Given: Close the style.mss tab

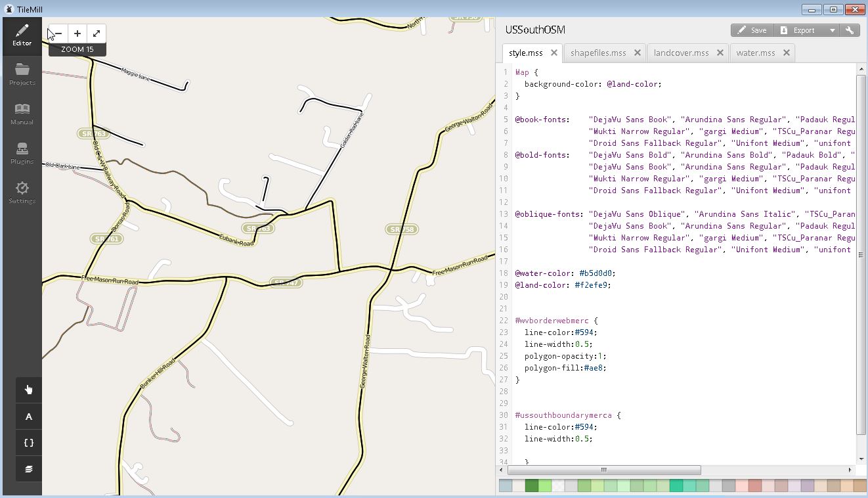Looking at the screenshot, I should coord(554,53).
